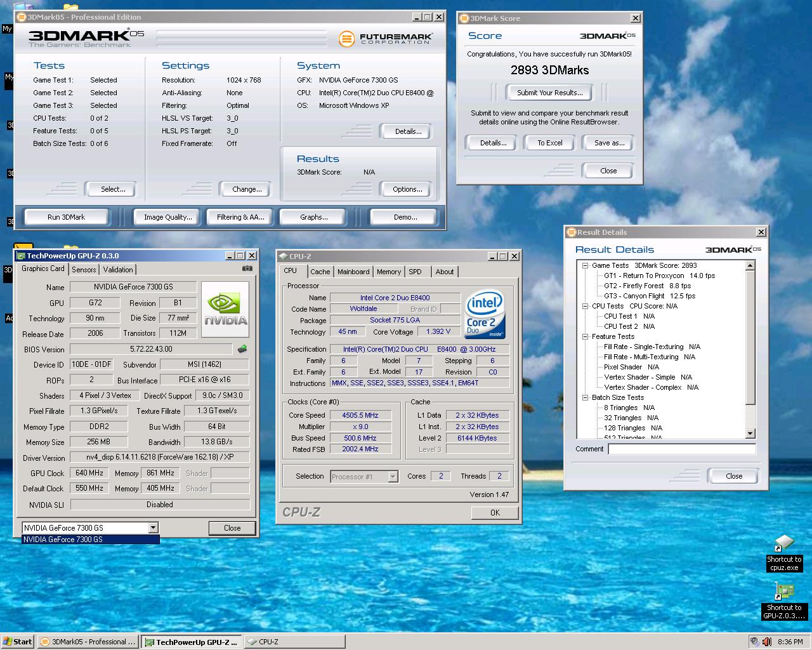Open the Sensors tab in GPU-Z
The image size is (812, 650).
coord(84,270)
